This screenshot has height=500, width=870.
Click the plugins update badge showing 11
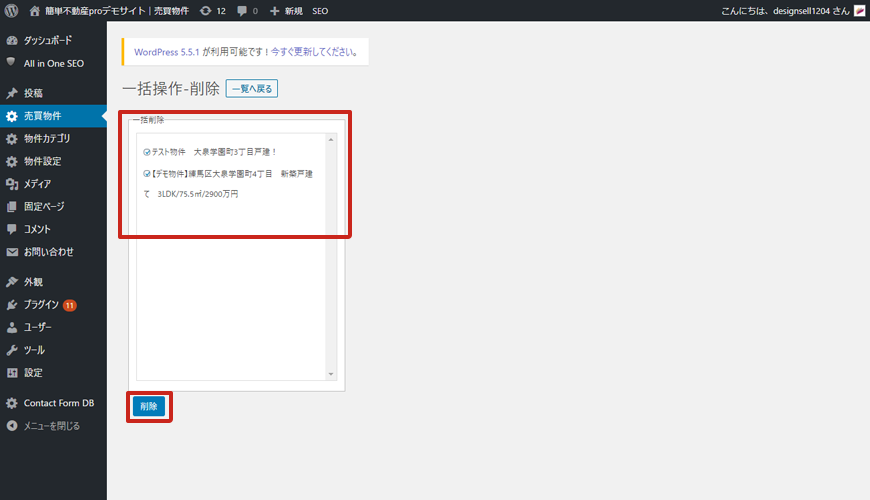click(x=70, y=305)
